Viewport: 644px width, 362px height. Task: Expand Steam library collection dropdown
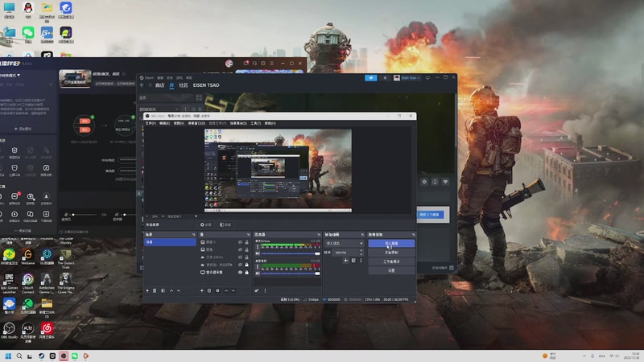pyautogui.click(x=176, y=109)
